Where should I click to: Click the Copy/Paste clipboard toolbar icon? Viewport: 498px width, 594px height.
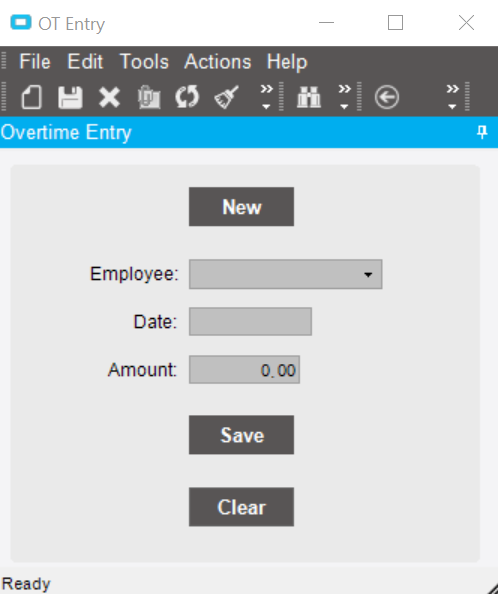[149, 97]
